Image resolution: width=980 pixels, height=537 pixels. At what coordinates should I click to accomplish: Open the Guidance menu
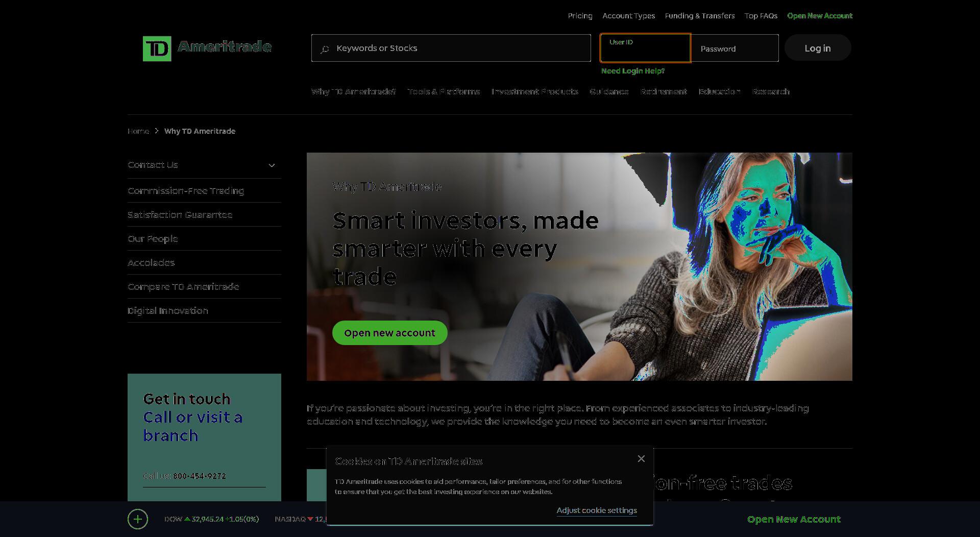click(609, 92)
